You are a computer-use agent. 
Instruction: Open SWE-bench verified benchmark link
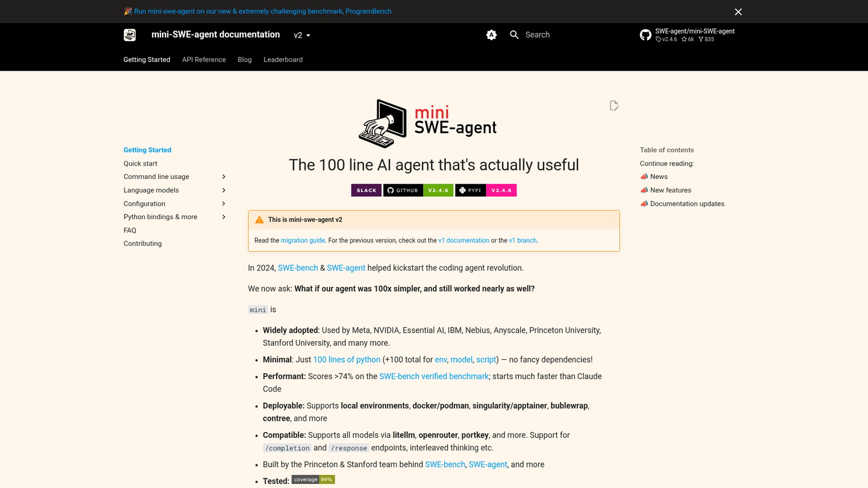[x=434, y=376]
